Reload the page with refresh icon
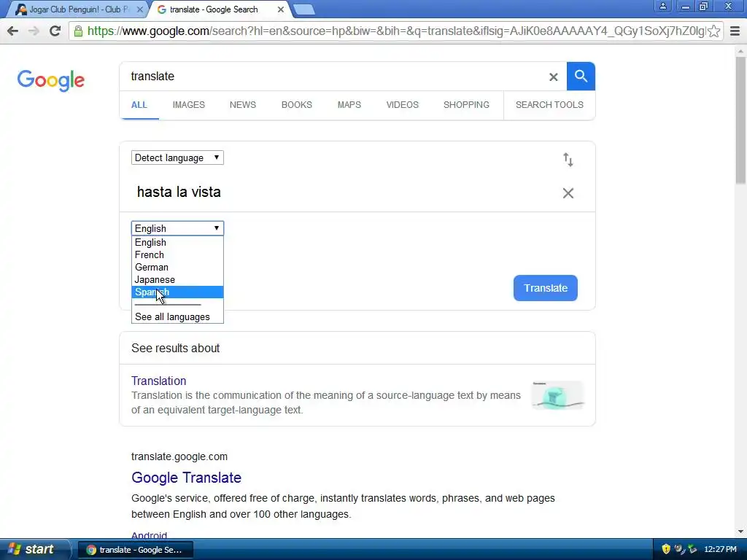The width and height of the screenshot is (747, 560). (55, 31)
